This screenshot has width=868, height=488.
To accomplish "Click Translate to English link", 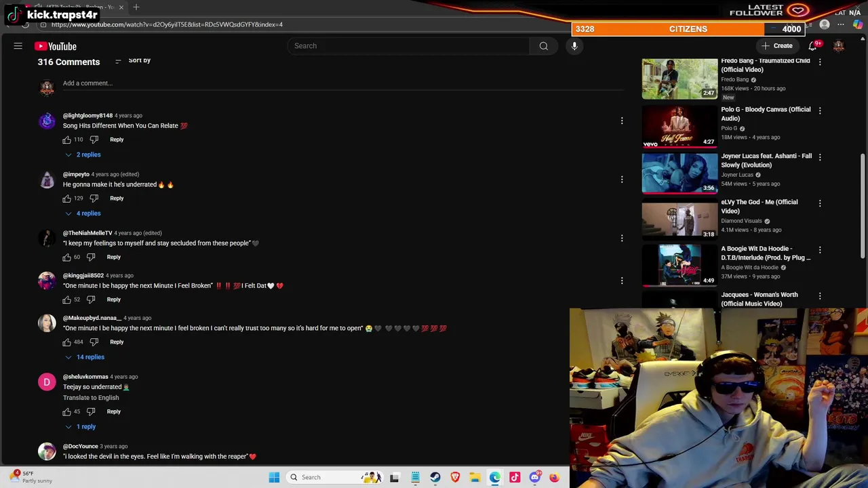I will tap(91, 398).
